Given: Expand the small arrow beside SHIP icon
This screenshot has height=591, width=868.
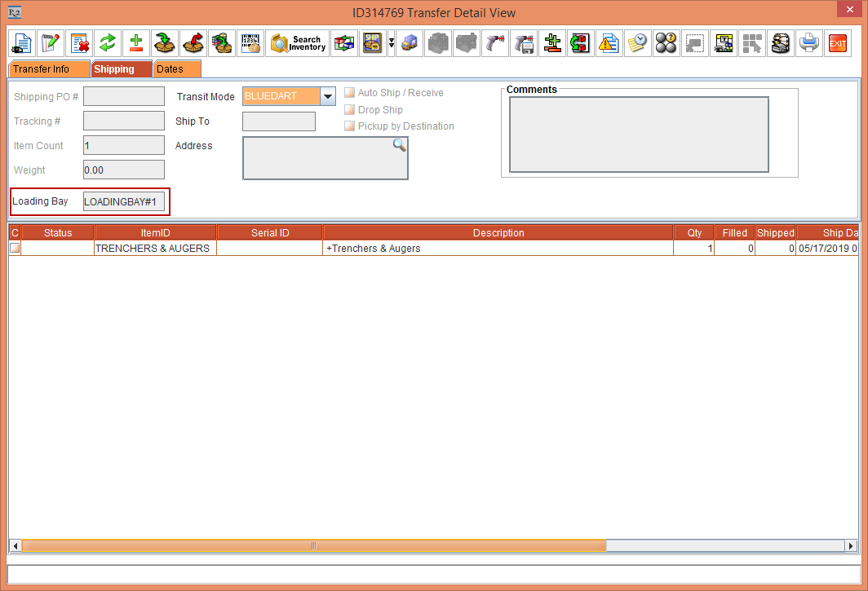Looking at the screenshot, I should tap(392, 43).
